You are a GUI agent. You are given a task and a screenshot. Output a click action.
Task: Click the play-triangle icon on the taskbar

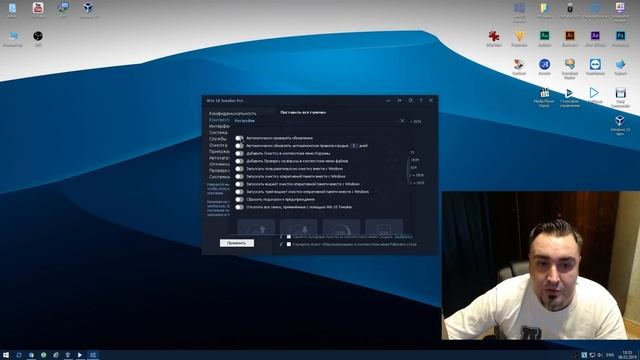(80, 355)
